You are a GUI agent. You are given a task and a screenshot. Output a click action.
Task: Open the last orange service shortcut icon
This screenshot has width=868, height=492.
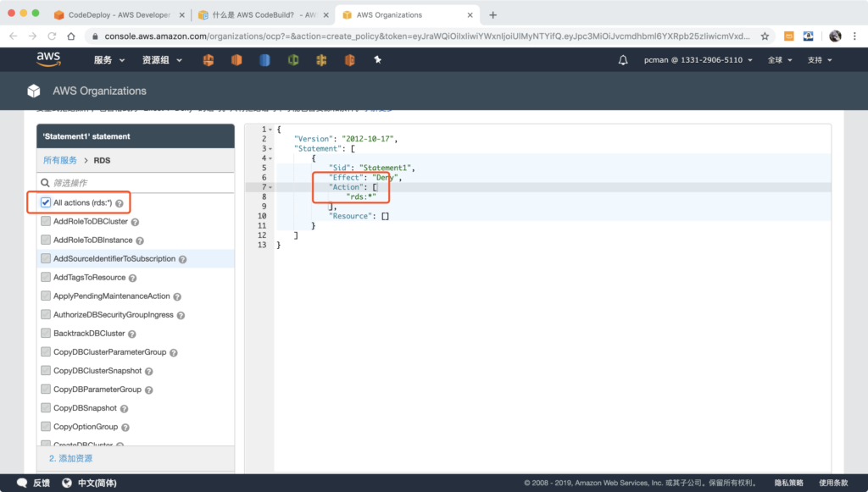(x=349, y=60)
